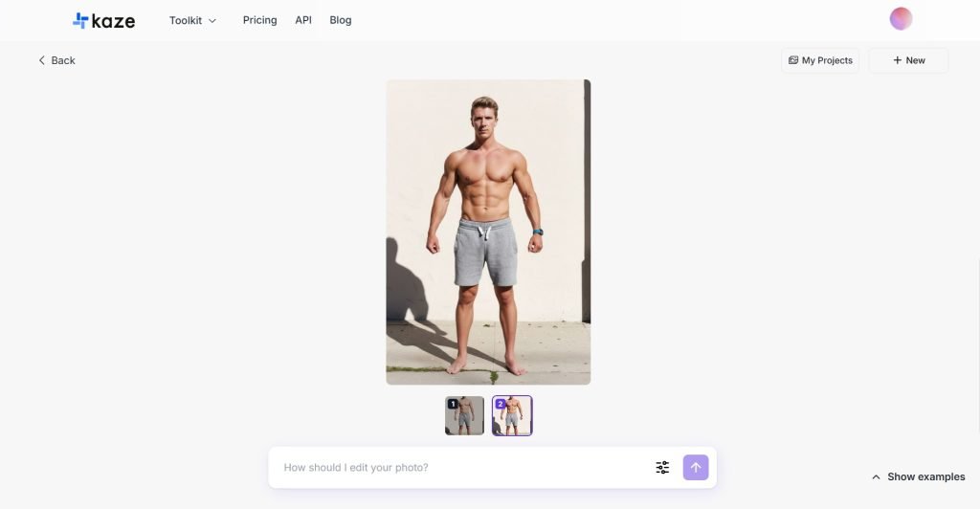Click the Toolkit chevron arrow
Image resolution: width=980 pixels, height=509 pixels.
tap(212, 21)
